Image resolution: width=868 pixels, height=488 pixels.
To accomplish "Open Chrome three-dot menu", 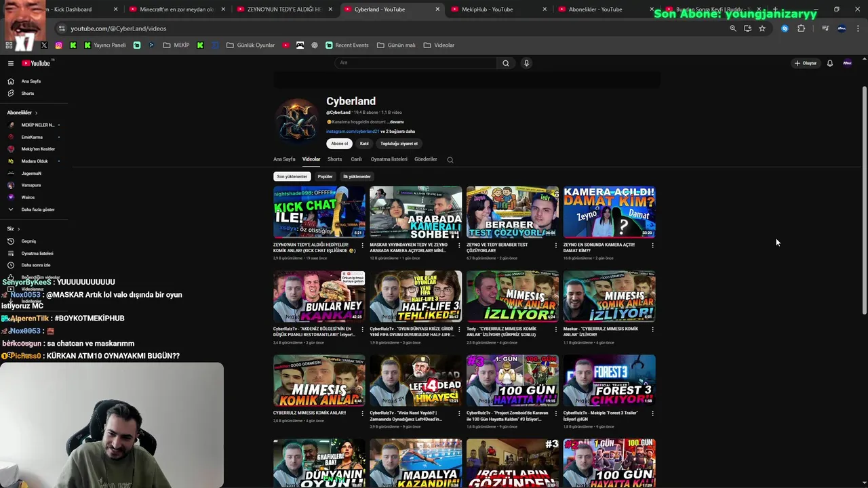I will click(x=859, y=28).
